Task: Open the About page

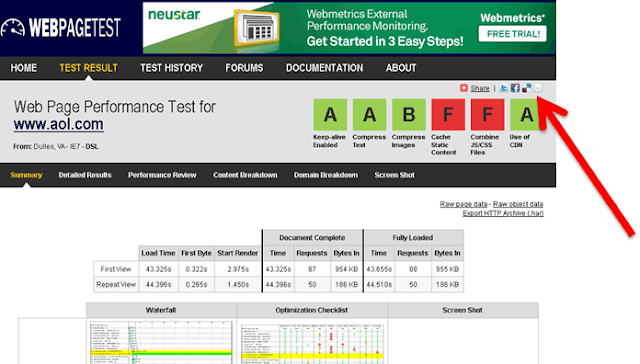Action: pos(401,68)
